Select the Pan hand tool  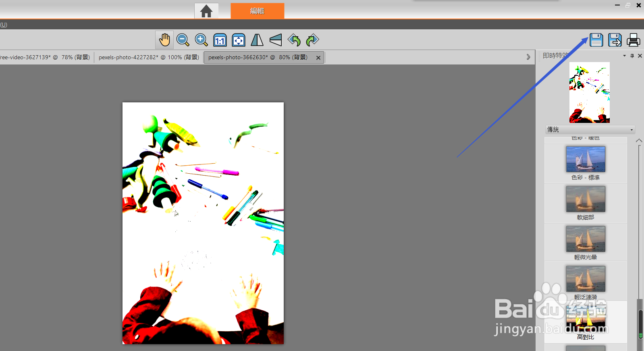tap(164, 40)
